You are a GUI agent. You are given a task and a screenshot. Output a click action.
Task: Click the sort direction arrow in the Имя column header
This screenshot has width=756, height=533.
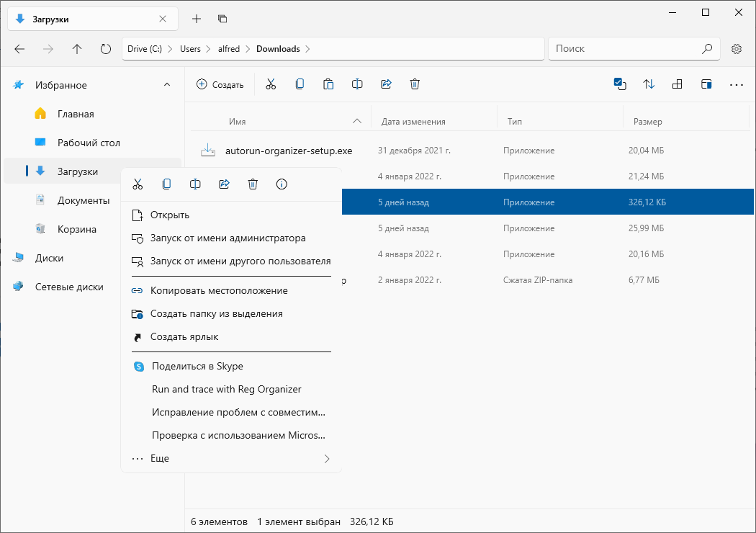[357, 121]
